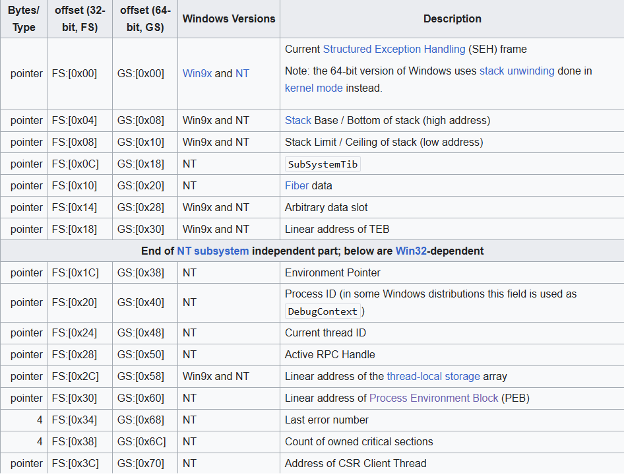Select the FS:[0x00] cell
624x474 pixels.
80,74
